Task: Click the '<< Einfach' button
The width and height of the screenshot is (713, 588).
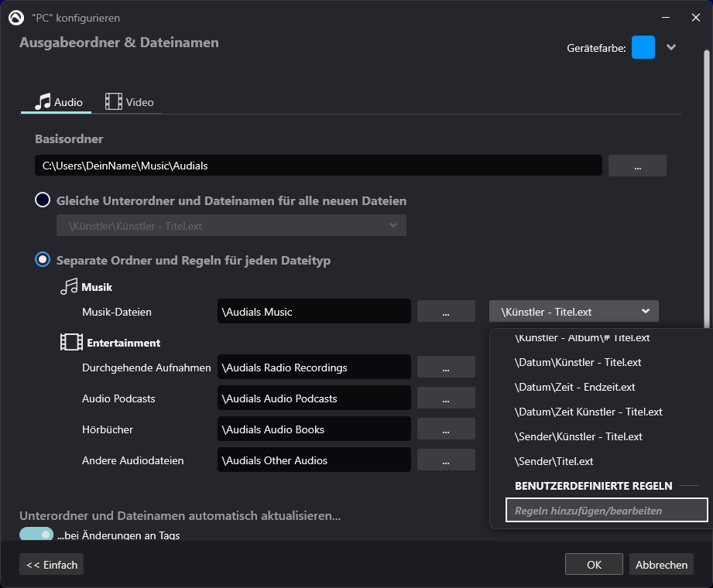Action: (x=52, y=565)
